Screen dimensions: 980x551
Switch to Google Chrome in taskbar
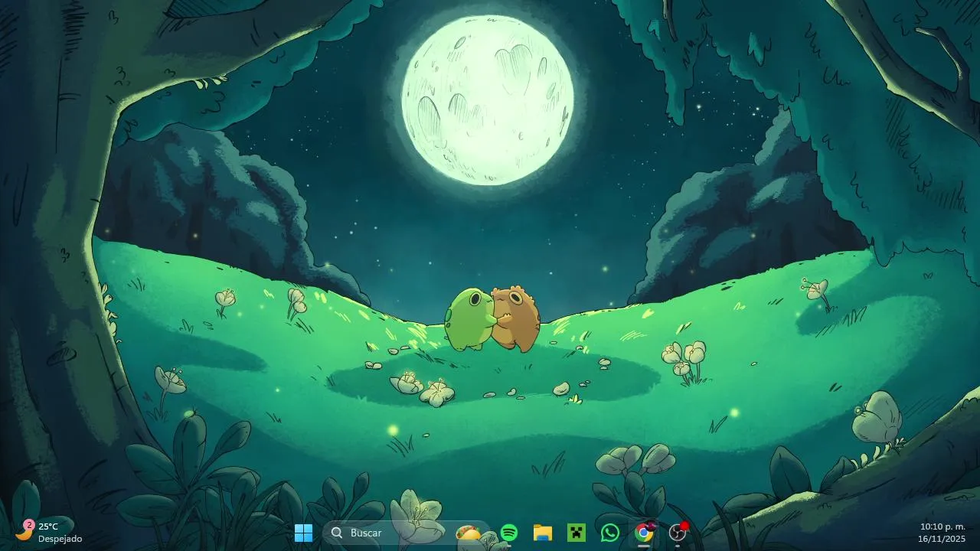(x=644, y=533)
